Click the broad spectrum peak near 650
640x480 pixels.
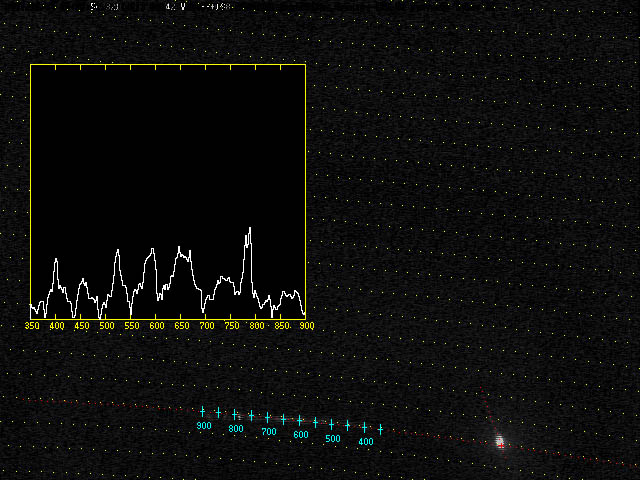[181, 249]
